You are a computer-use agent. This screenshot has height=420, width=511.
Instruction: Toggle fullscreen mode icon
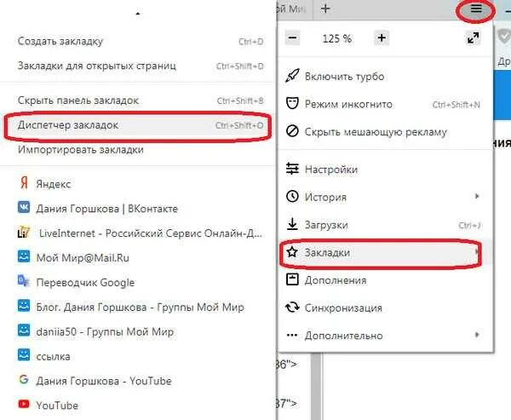pyautogui.click(x=473, y=37)
